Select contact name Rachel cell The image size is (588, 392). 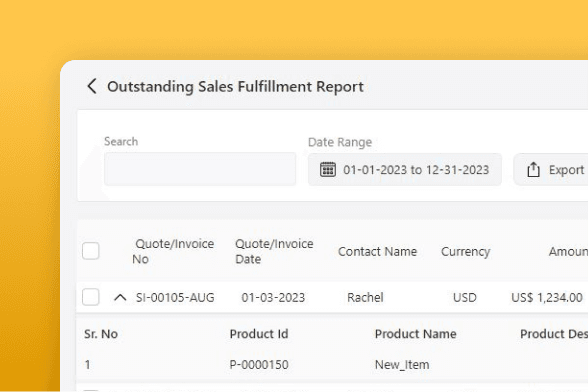365,297
